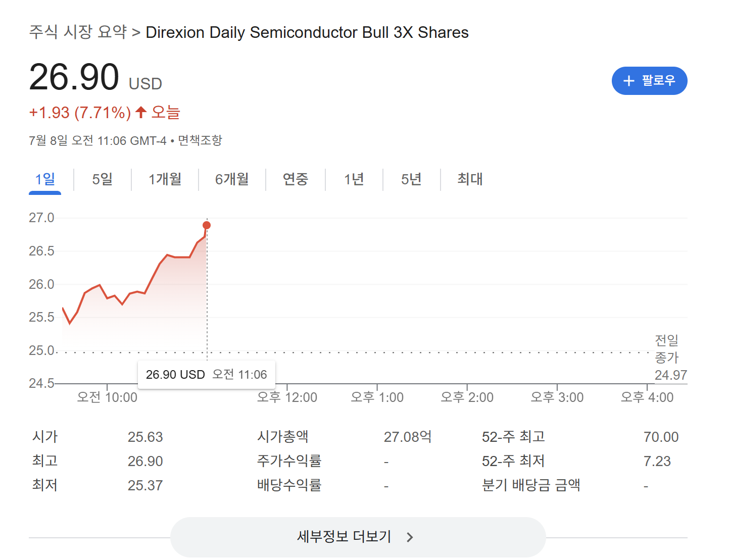Show the 연중 year-to-date chart
Image resolution: width=729 pixels, height=560 pixels.
pos(295,179)
